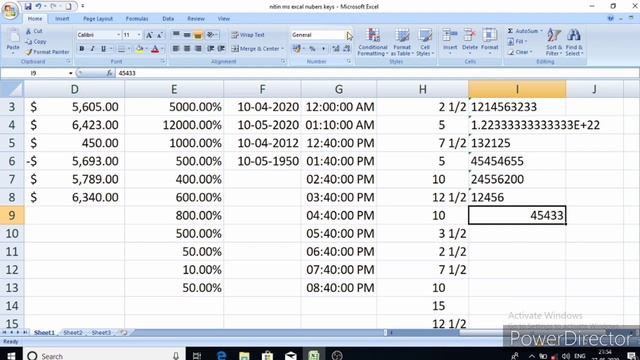Center cell text horizontally
The height and width of the screenshot is (360, 640).
point(187,49)
